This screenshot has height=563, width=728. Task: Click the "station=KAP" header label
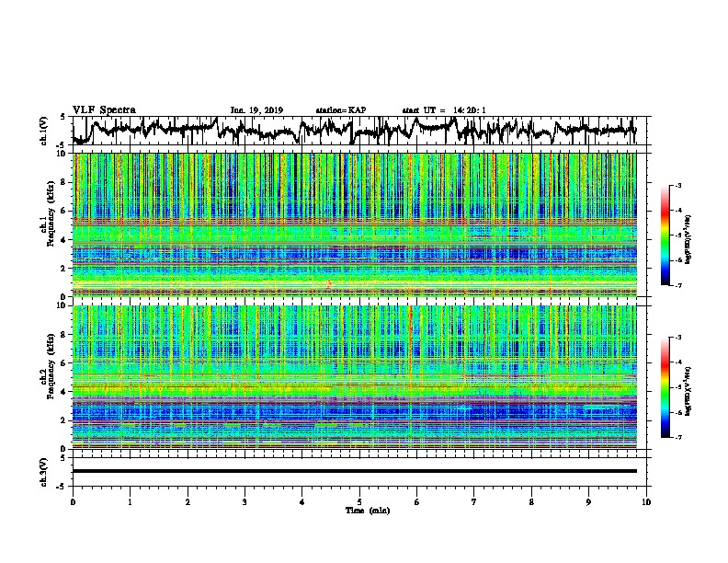[x=341, y=110]
